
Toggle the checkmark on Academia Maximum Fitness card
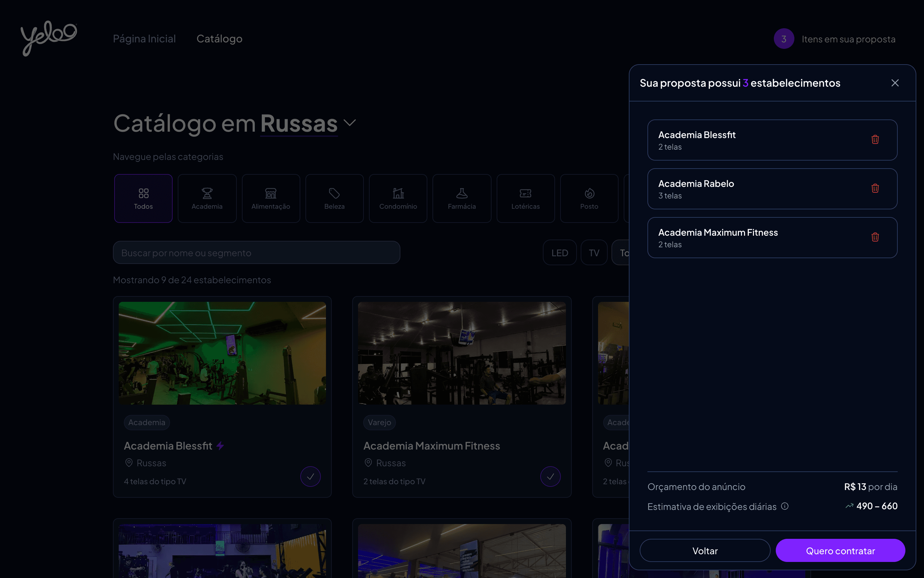coord(550,477)
